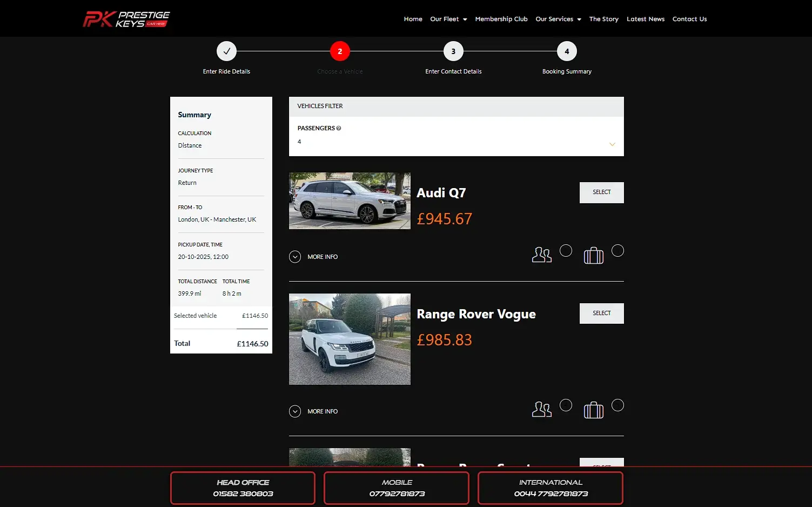The image size is (812, 507).
Task: Click the Audi Q7 luggage suitcase icon
Action: coord(594,255)
